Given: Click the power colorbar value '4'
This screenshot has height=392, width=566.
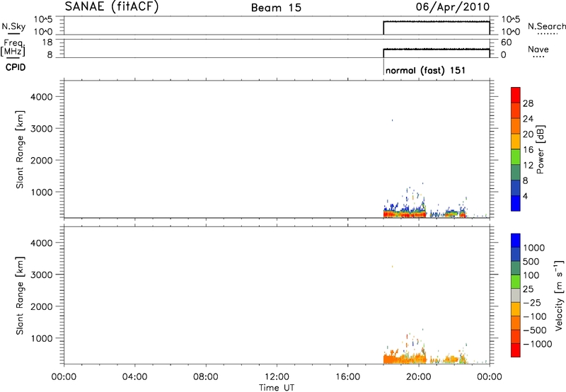Looking at the screenshot, I should point(525,196).
